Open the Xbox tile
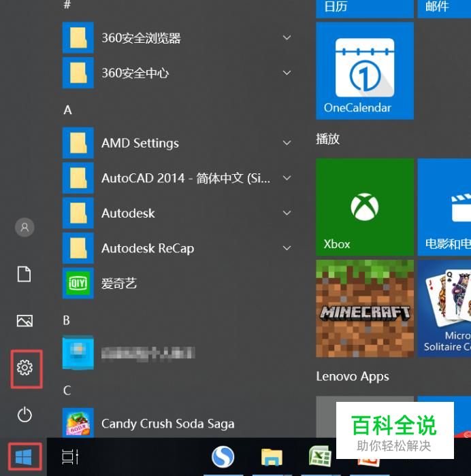The height and width of the screenshot is (476, 471). pyautogui.click(x=365, y=207)
